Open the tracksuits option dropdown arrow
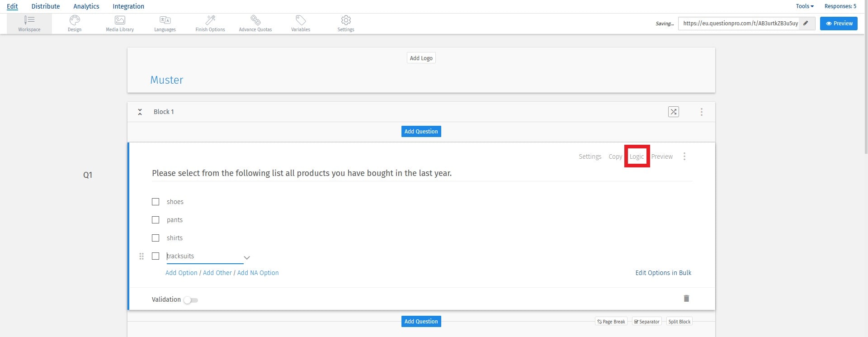The width and height of the screenshot is (868, 337). (247, 257)
